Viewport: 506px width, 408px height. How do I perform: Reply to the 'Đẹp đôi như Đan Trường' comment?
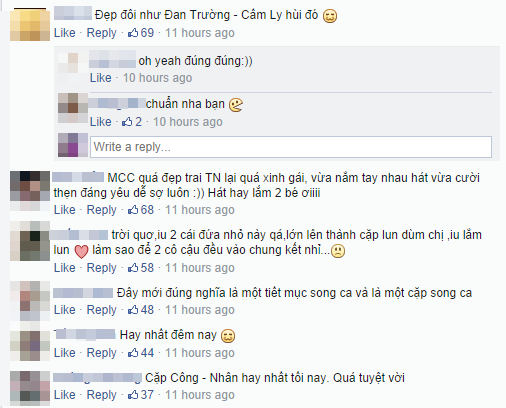[x=102, y=33]
